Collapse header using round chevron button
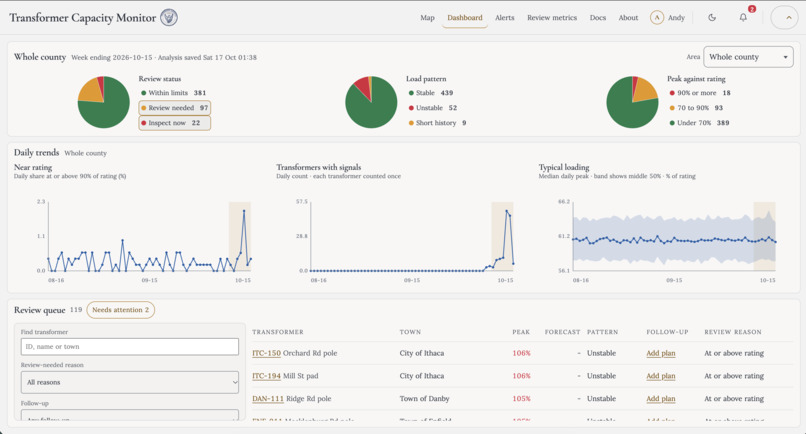Image resolution: width=806 pixels, height=434 pixels. (785, 17)
